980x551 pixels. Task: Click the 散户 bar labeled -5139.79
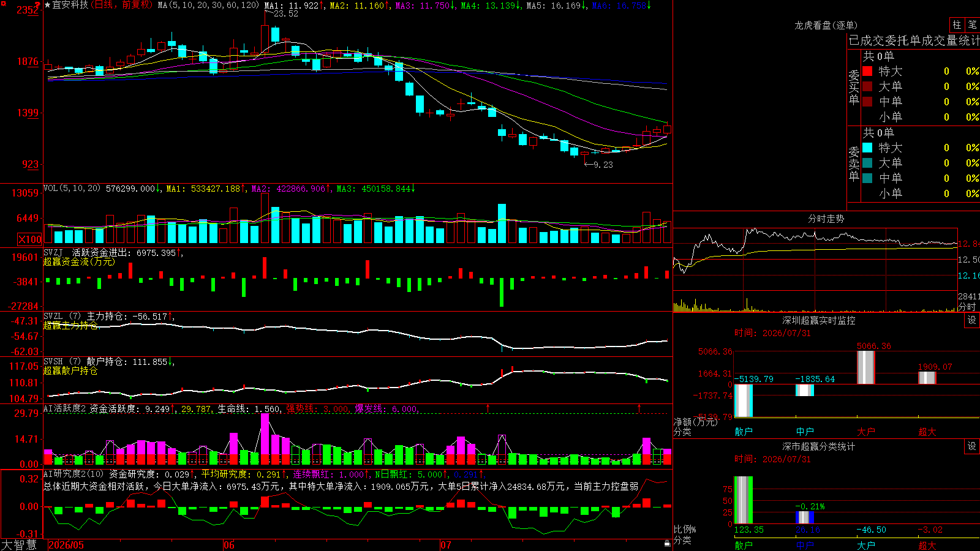[743, 400]
